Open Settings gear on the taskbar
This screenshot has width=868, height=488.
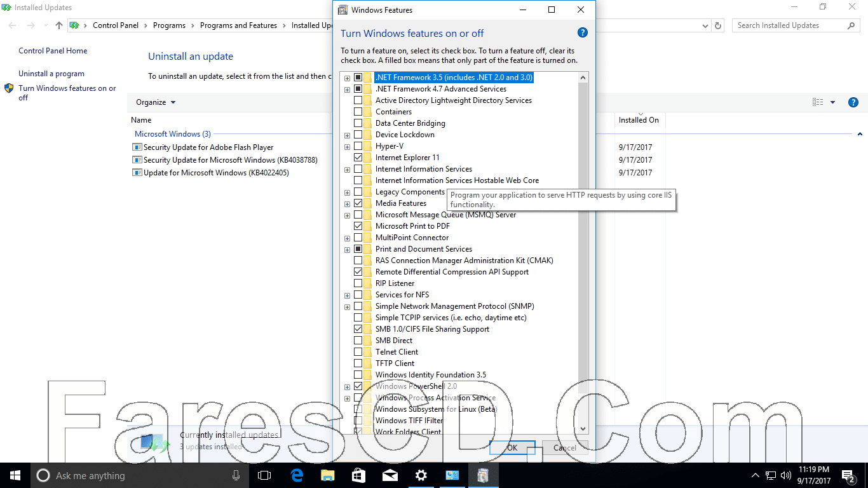(421, 475)
